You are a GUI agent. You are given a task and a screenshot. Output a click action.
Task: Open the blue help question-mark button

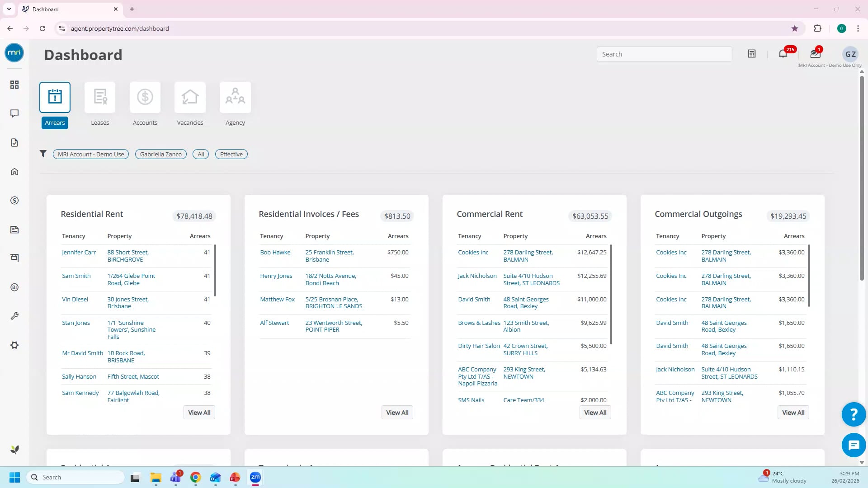854,414
